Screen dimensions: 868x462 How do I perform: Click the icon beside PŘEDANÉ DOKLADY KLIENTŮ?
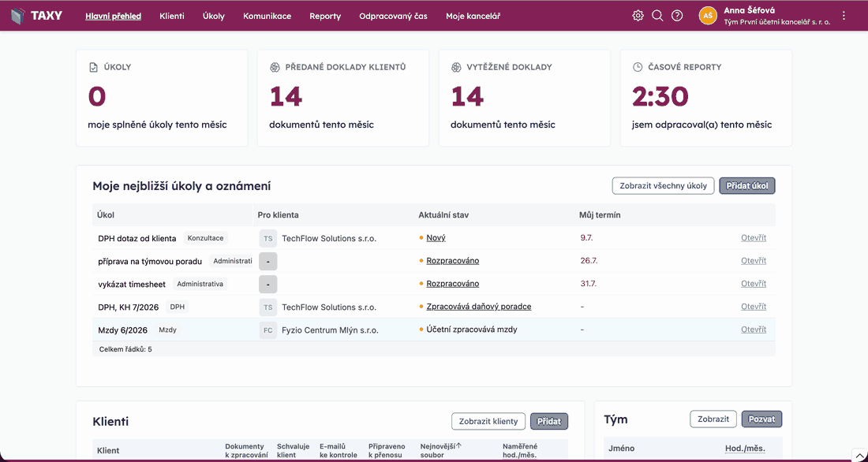pyautogui.click(x=275, y=67)
